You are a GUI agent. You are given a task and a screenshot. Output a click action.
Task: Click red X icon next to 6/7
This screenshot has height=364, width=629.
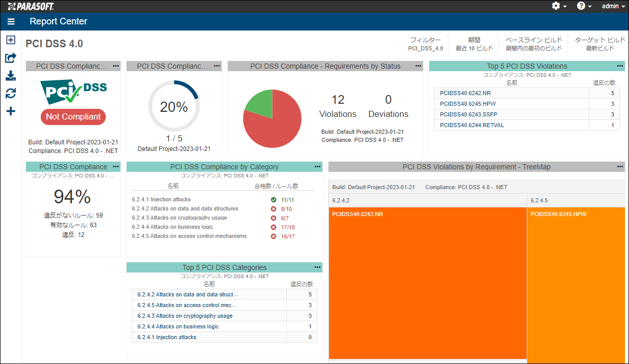click(x=274, y=218)
